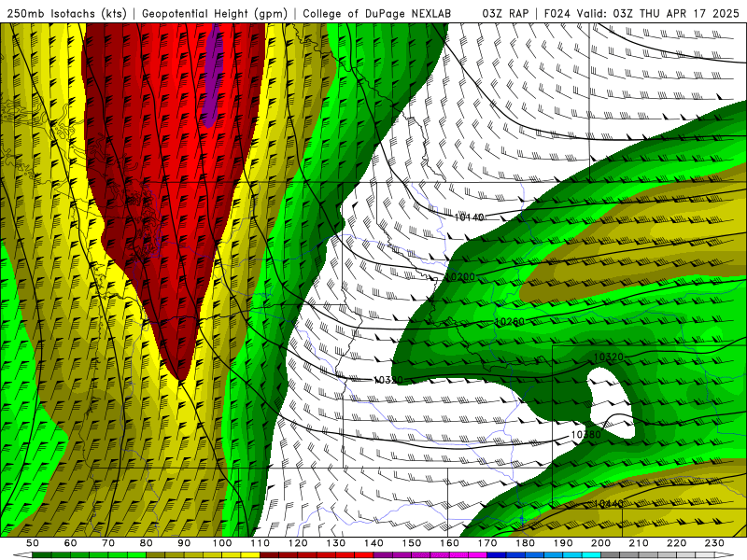Click the 210 value on the color scale

point(640,543)
